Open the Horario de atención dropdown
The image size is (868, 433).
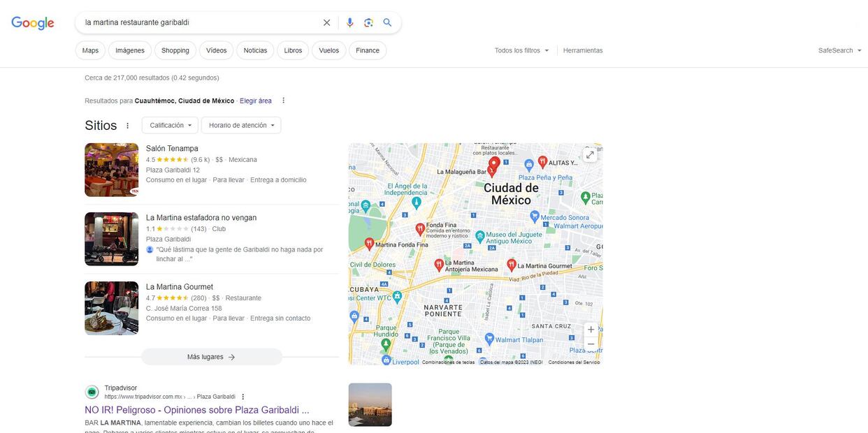(241, 125)
